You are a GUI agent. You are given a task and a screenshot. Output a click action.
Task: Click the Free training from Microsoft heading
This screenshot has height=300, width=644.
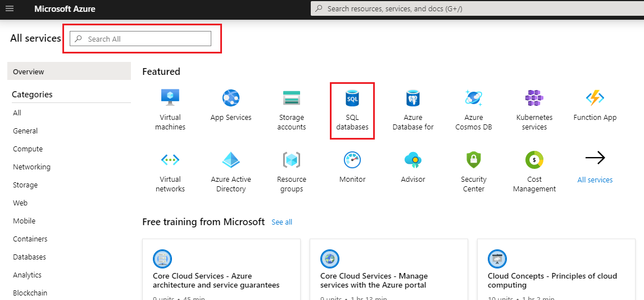(203, 222)
